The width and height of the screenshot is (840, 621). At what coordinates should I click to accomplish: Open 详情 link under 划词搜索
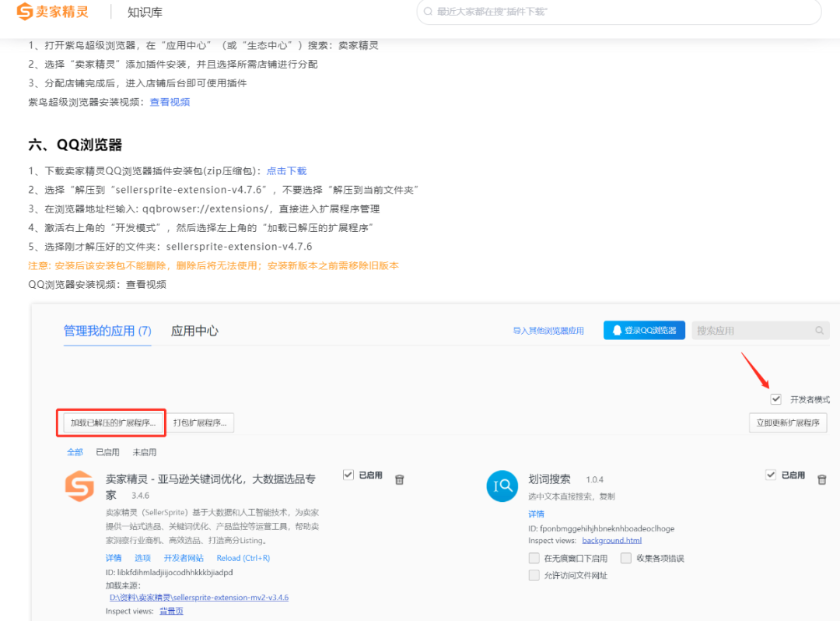click(x=536, y=514)
